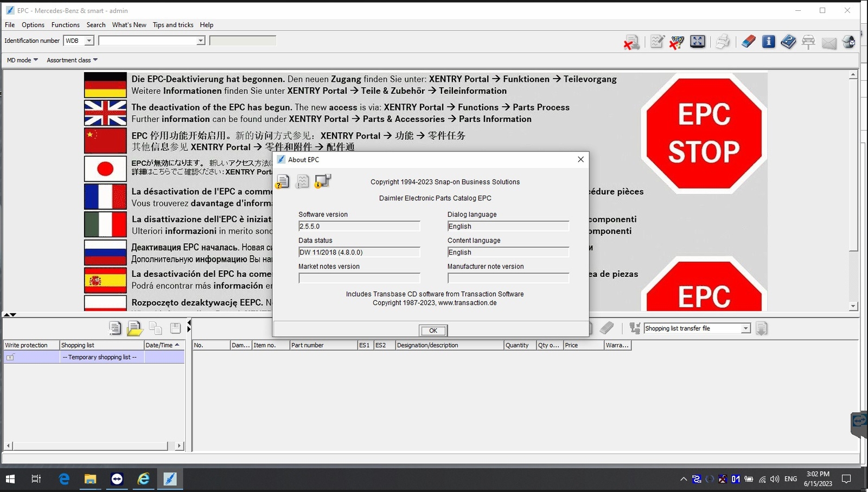This screenshot has height=492, width=868.
Task: Click the shopping list transfer icon
Action: 635,328
